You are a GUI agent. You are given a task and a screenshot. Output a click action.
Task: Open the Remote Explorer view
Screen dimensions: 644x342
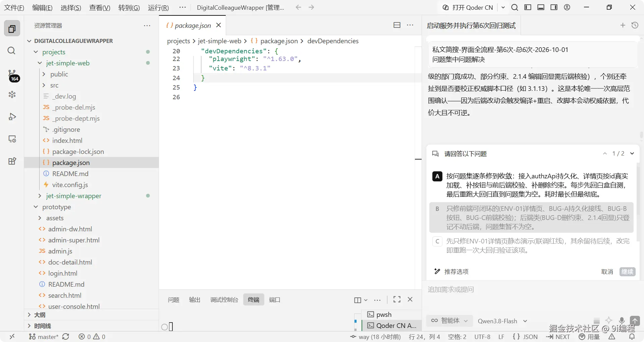point(12,139)
